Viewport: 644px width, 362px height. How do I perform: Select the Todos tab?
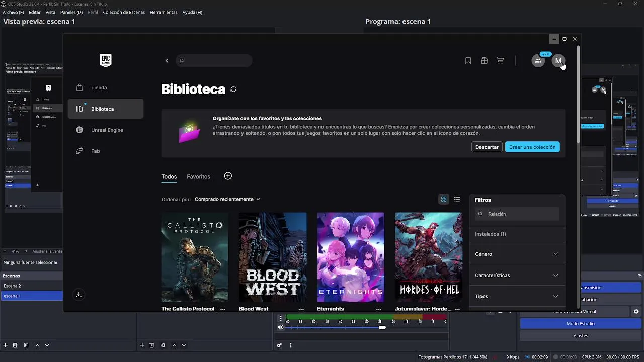point(169,177)
